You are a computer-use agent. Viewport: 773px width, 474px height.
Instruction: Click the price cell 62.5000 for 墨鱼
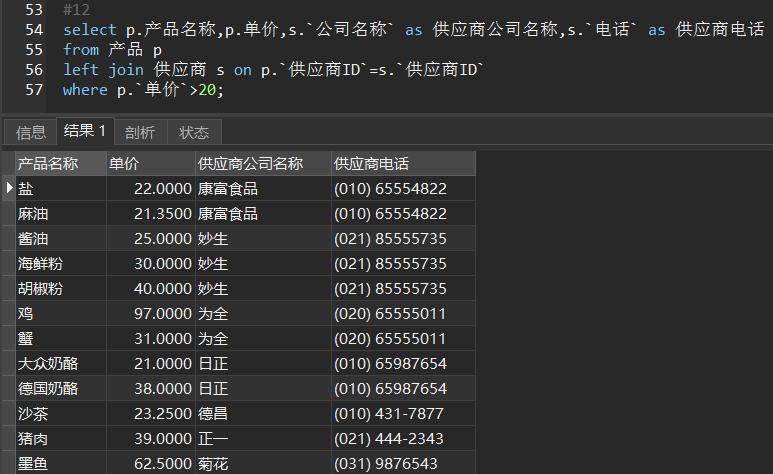149,464
